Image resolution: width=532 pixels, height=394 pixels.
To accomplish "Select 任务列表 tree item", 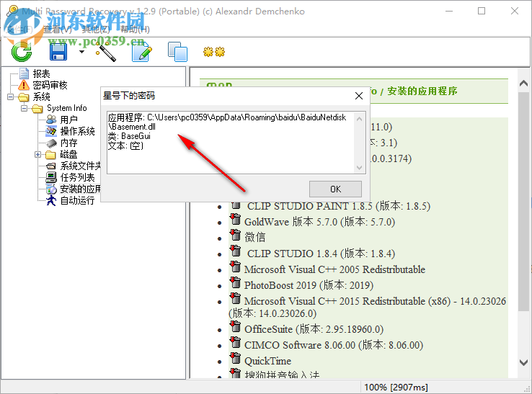I will [78, 177].
